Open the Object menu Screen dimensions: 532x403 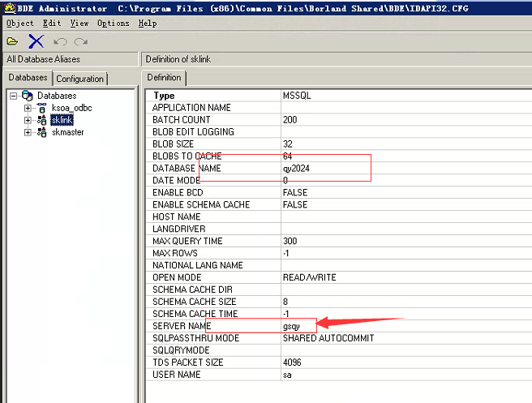pos(20,24)
